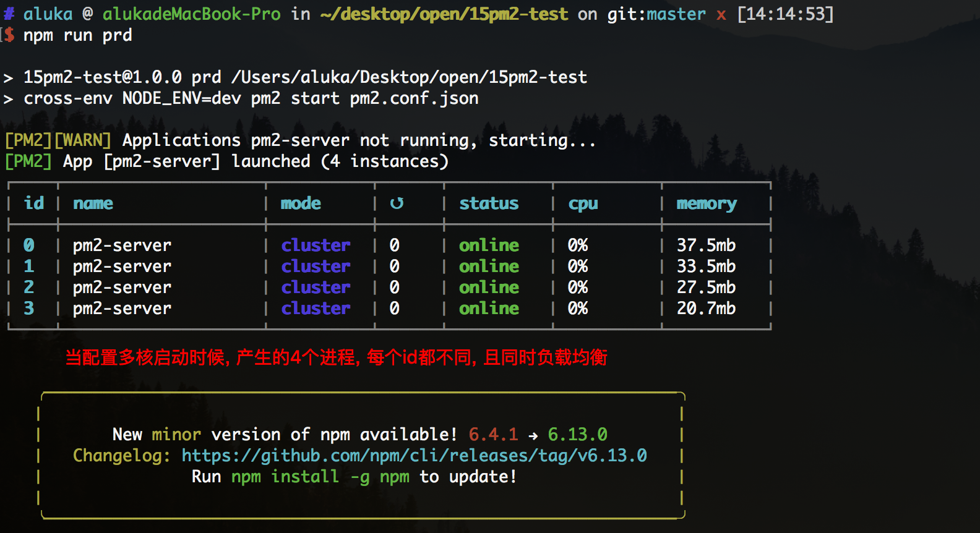980x533 pixels.
Task: Click the 'memory' column header
Action: [707, 204]
